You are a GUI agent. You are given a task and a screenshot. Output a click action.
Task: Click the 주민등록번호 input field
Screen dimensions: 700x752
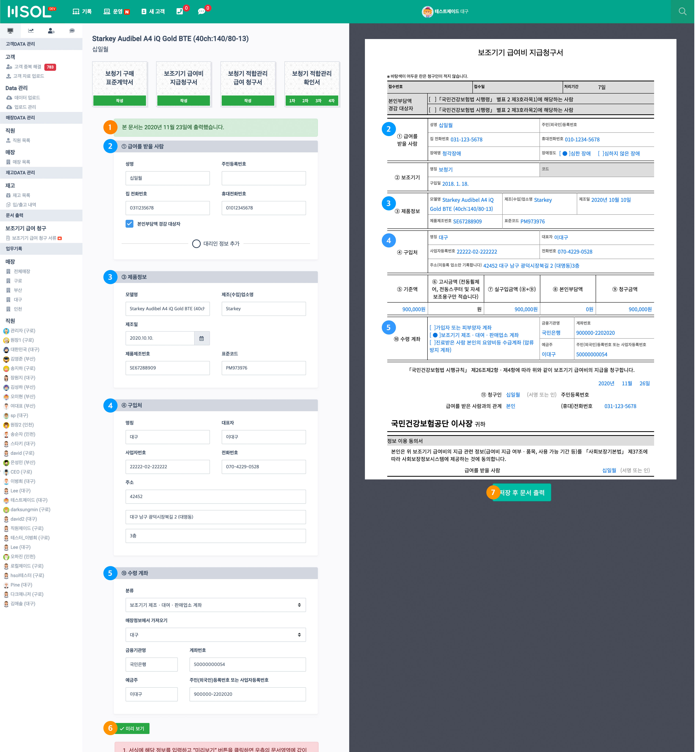point(264,178)
